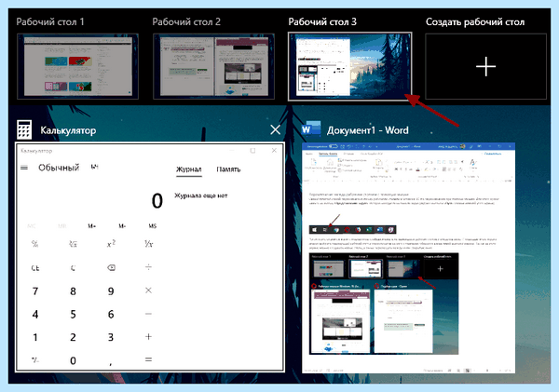Click the M- memory subtract button
This screenshot has width=559, height=392.
tap(122, 226)
